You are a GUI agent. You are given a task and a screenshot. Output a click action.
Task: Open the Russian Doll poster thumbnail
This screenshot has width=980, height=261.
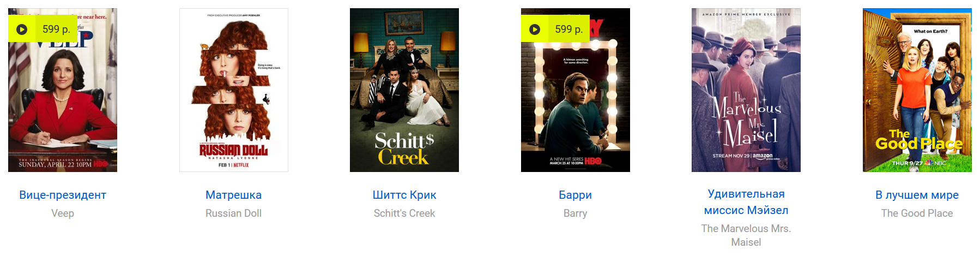point(234,90)
